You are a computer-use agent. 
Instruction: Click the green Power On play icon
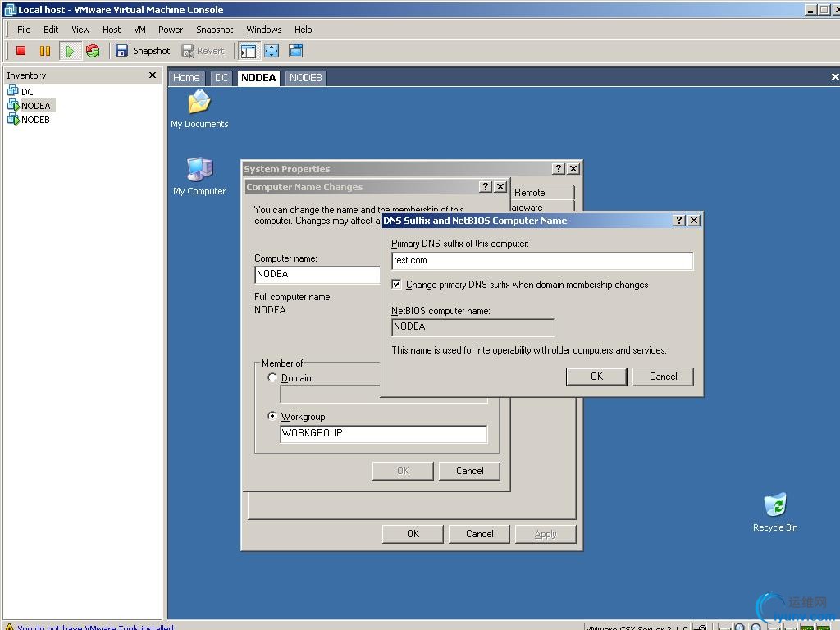coord(70,51)
